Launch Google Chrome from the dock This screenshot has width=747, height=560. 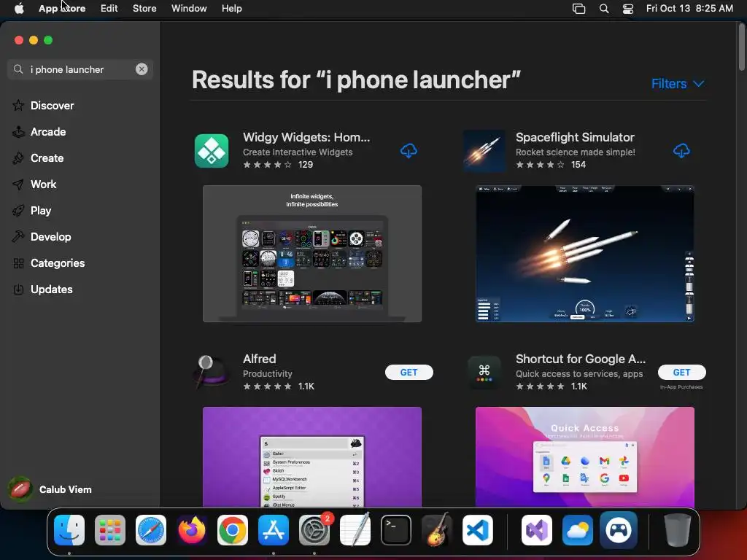233,530
